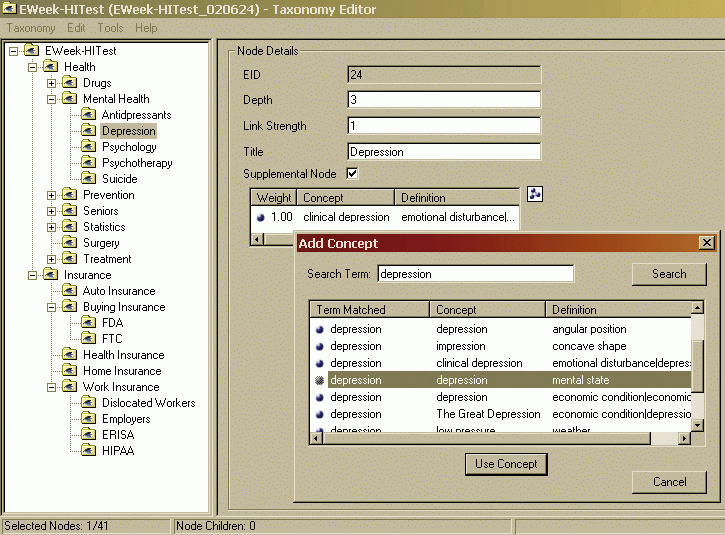This screenshot has height=535, width=725.
Task: Collapse the EWeek-HITest root node
Action: [x=14, y=51]
